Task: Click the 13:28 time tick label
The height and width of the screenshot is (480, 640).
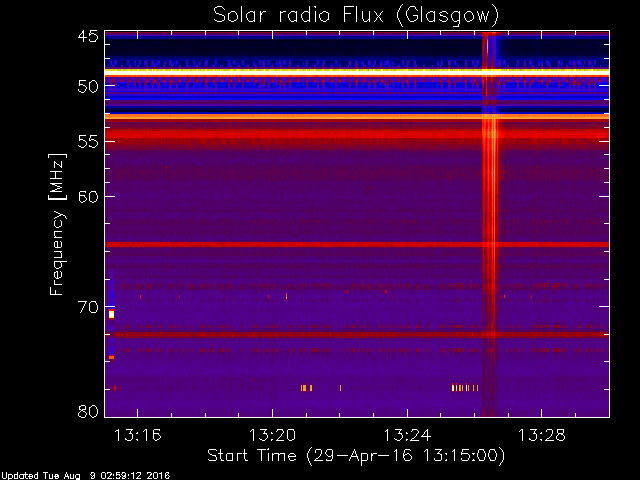Action: (x=542, y=435)
